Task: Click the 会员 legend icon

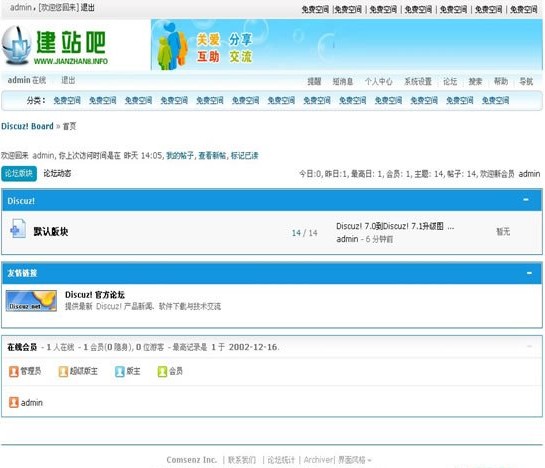Action: 162,372
